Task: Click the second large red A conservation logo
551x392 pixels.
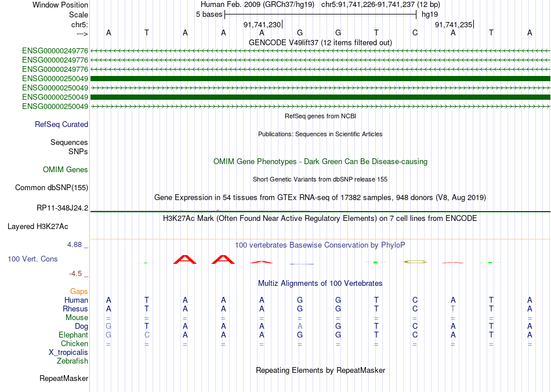Action: tap(223, 260)
